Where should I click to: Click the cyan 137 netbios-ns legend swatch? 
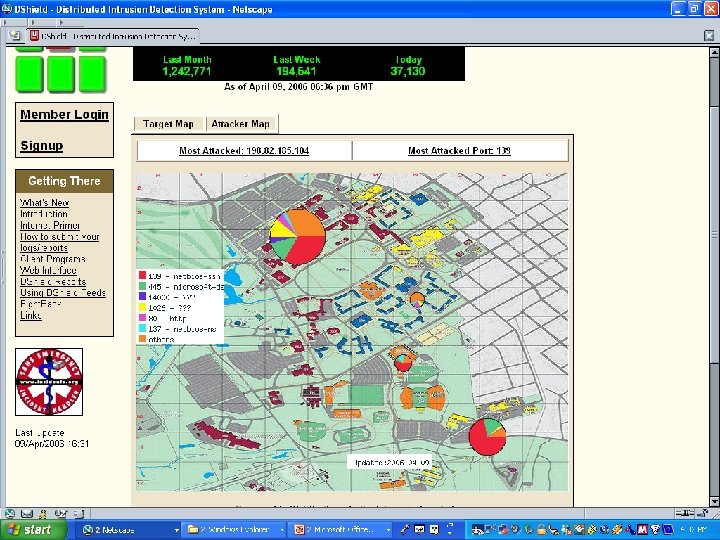pos(142,328)
